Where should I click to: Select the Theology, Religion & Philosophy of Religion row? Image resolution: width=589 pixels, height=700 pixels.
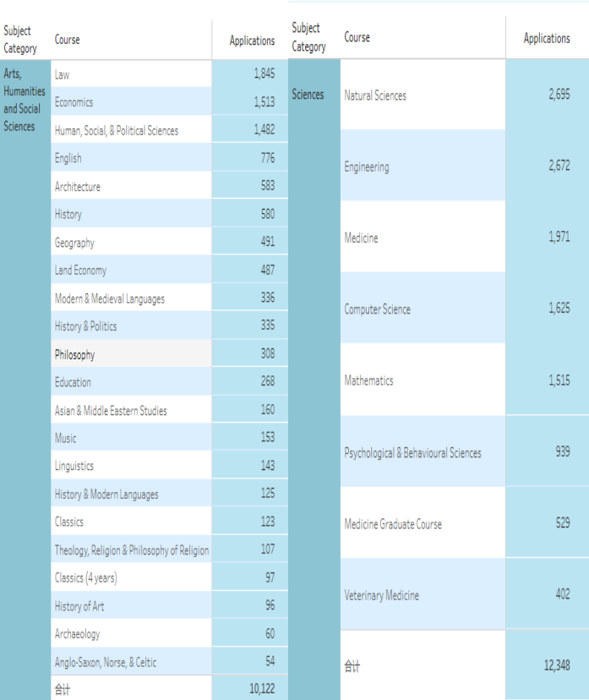pyautogui.click(x=132, y=550)
